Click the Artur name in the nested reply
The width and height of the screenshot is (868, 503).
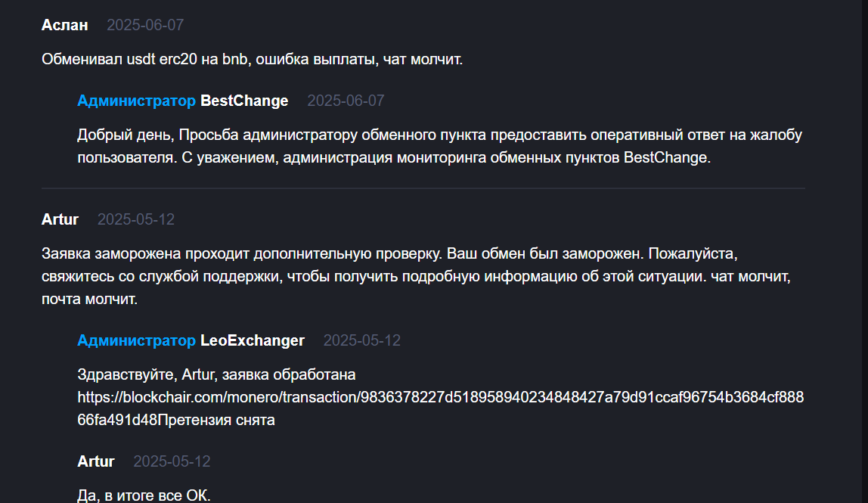tap(96, 461)
